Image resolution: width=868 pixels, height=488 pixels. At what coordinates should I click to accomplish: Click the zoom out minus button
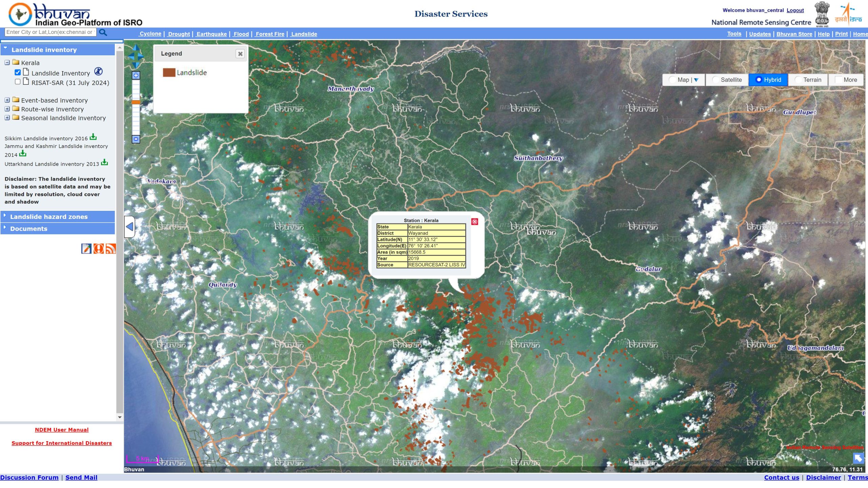[136, 139]
